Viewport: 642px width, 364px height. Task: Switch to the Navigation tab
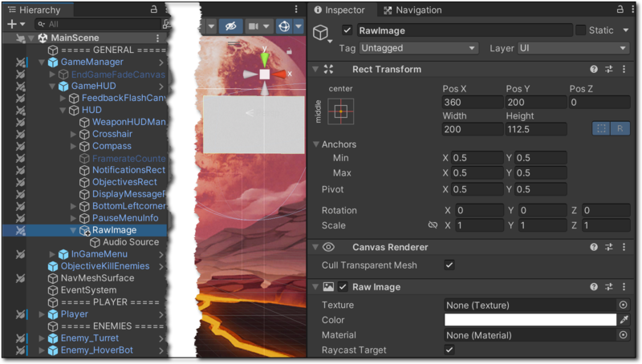tap(412, 10)
